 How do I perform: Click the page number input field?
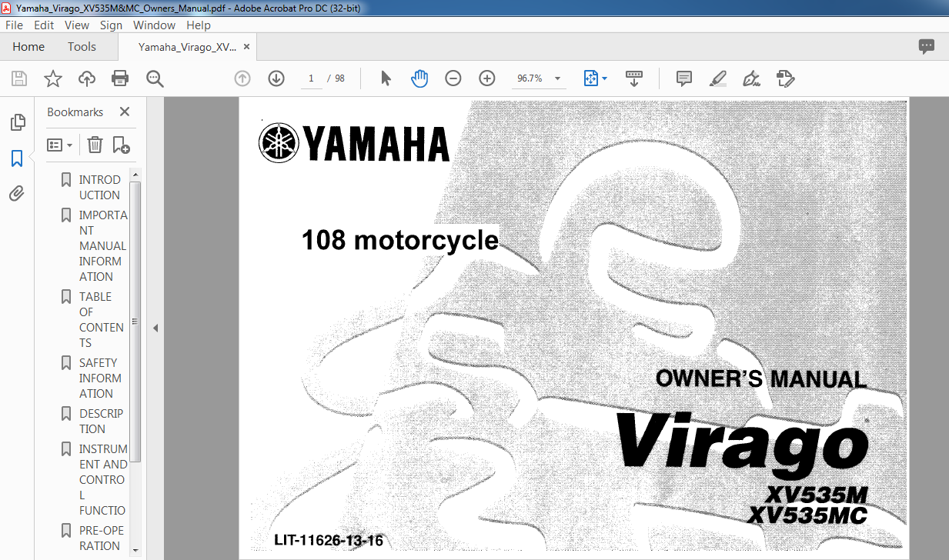[311, 78]
